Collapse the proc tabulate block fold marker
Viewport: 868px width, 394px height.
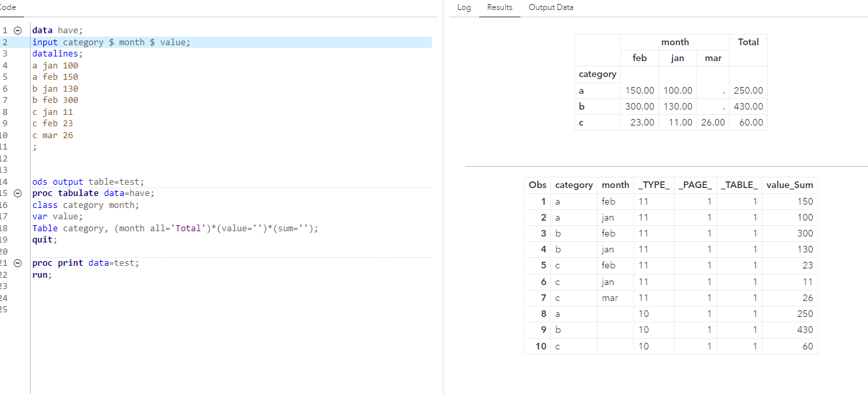click(18, 193)
